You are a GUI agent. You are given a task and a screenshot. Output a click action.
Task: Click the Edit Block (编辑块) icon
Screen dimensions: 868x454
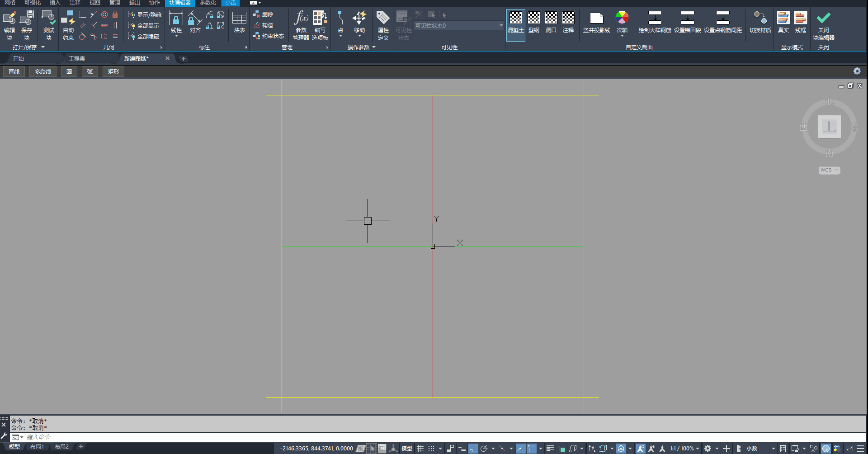pyautogui.click(x=9, y=18)
